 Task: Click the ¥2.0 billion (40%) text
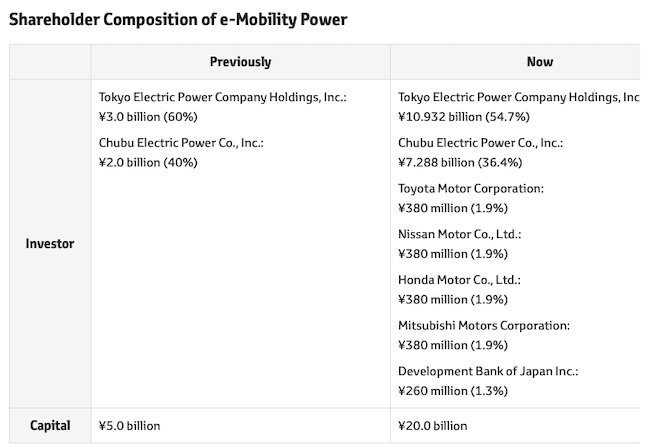coord(148,161)
